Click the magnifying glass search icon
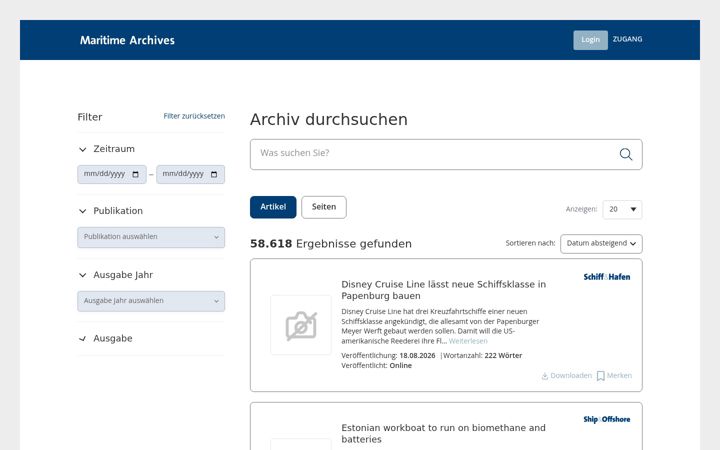 625,154
